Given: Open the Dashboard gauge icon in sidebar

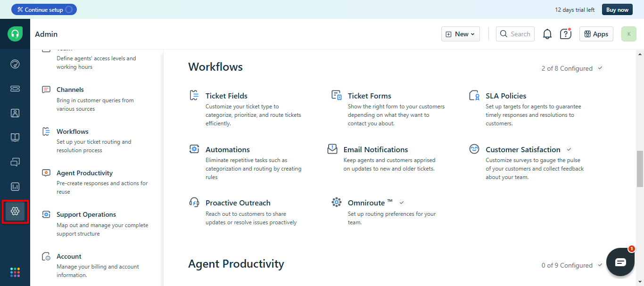Looking at the screenshot, I should click(15, 64).
